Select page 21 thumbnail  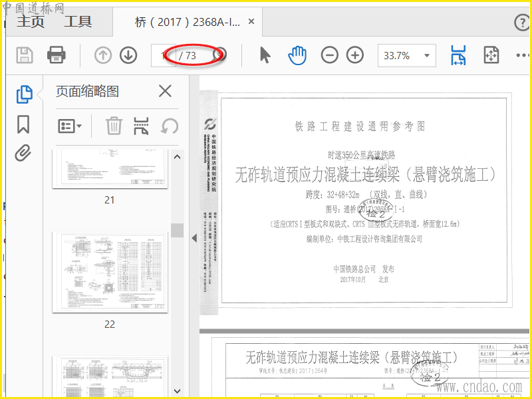(110, 169)
